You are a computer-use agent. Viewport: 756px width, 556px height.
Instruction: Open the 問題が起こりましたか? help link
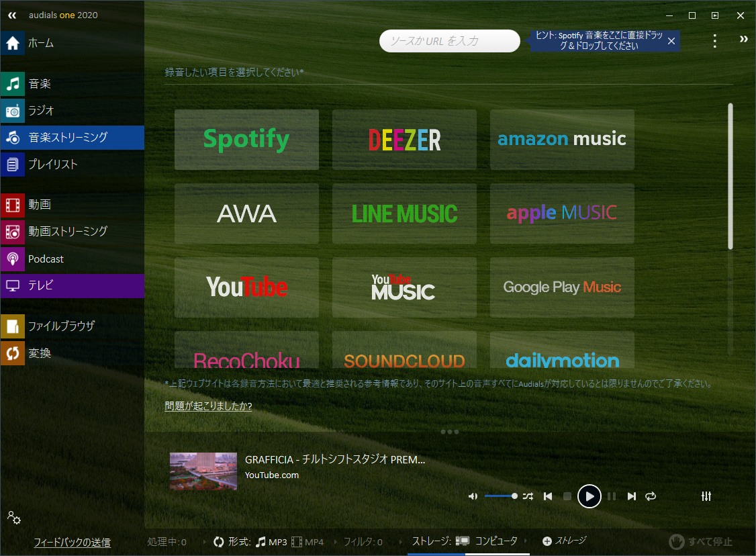[x=208, y=406]
